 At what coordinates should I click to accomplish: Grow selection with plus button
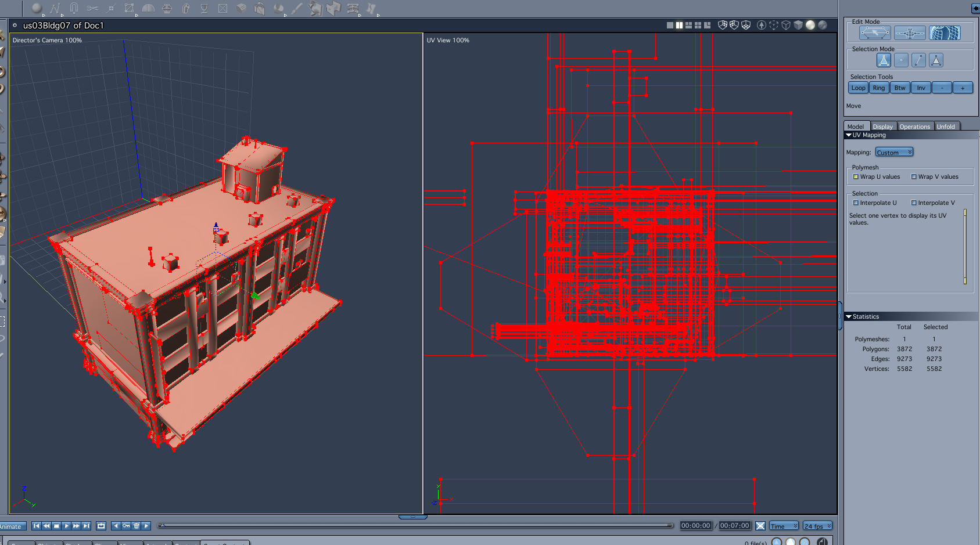(963, 88)
